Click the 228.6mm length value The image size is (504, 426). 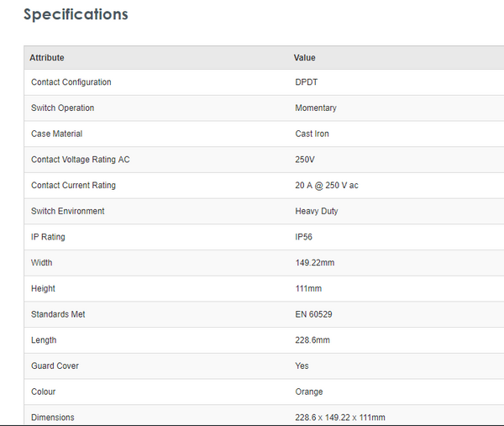tap(312, 340)
